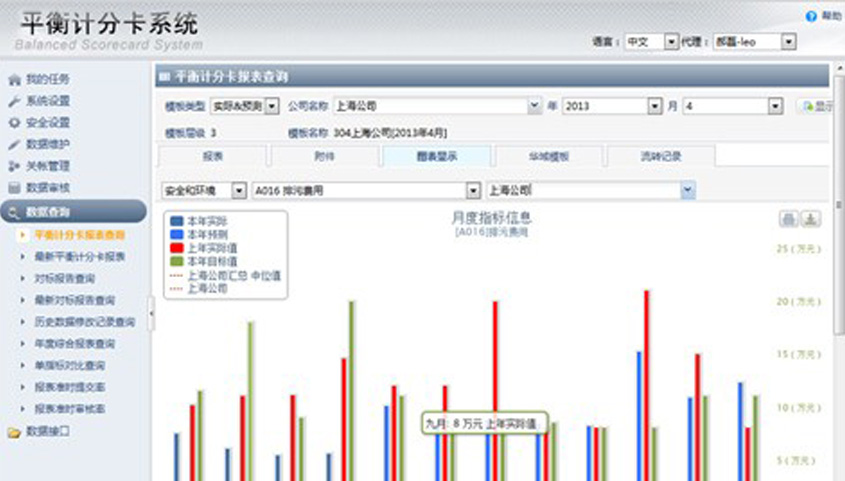The width and height of the screenshot is (845, 481).
Task: Expand the A016 indicator dropdown
Action: tap(472, 190)
